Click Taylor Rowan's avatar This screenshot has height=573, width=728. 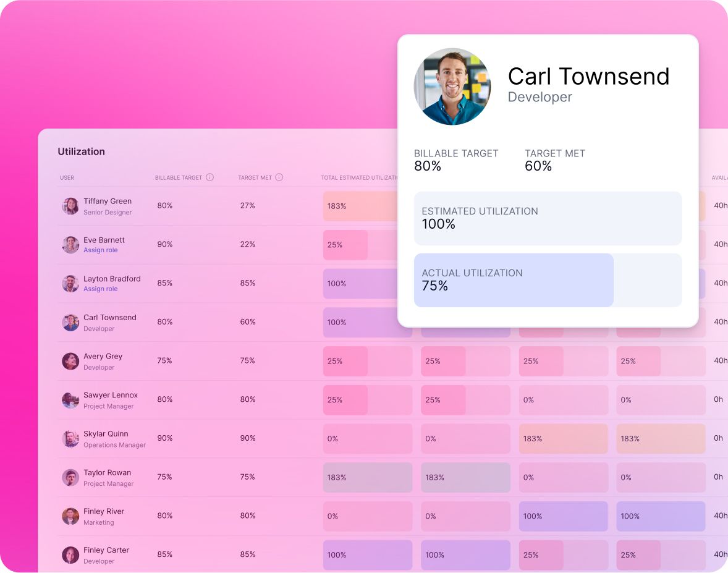(x=70, y=477)
